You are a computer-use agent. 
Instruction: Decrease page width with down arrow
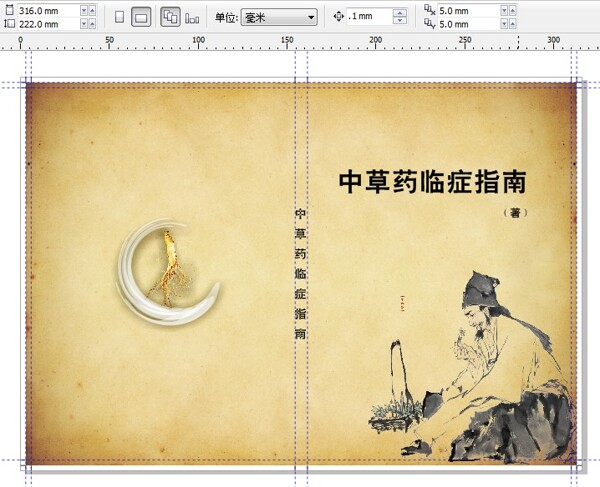(84, 11)
